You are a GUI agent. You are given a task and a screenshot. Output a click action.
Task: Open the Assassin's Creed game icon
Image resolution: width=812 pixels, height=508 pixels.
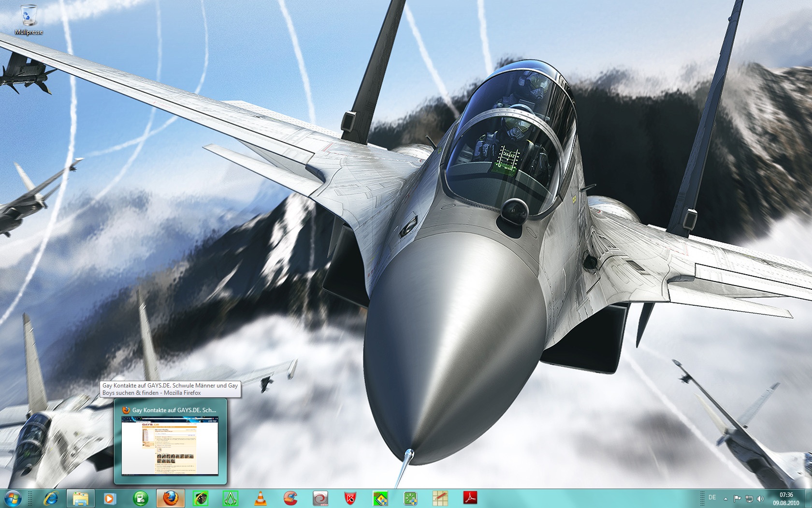point(231,498)
